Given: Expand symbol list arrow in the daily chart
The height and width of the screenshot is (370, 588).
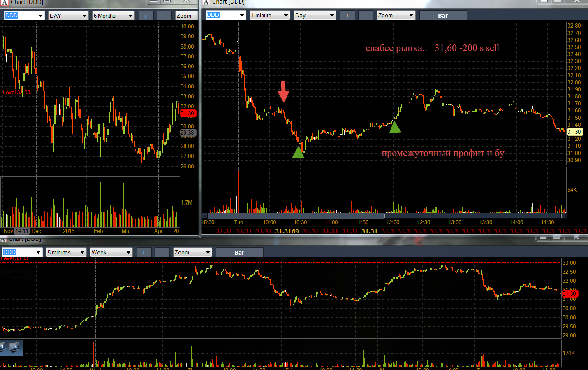Looking at the screenshot, I should [40, 16].
